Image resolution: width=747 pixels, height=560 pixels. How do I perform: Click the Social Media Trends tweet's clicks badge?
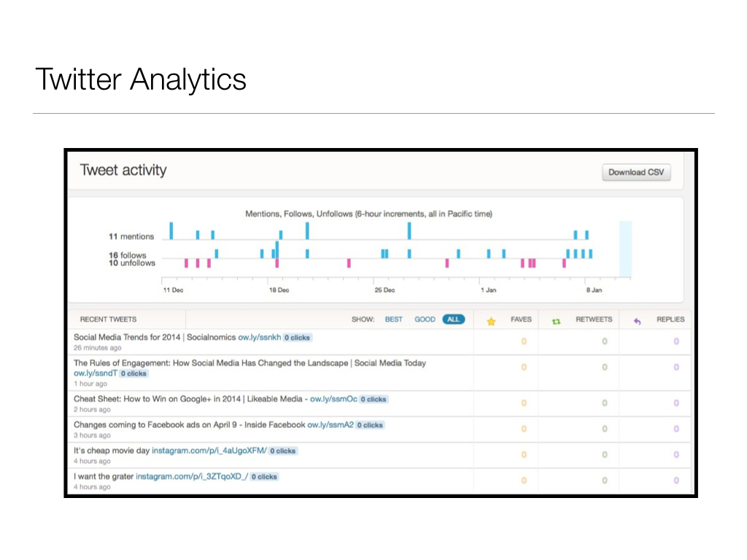pos(298,338)
